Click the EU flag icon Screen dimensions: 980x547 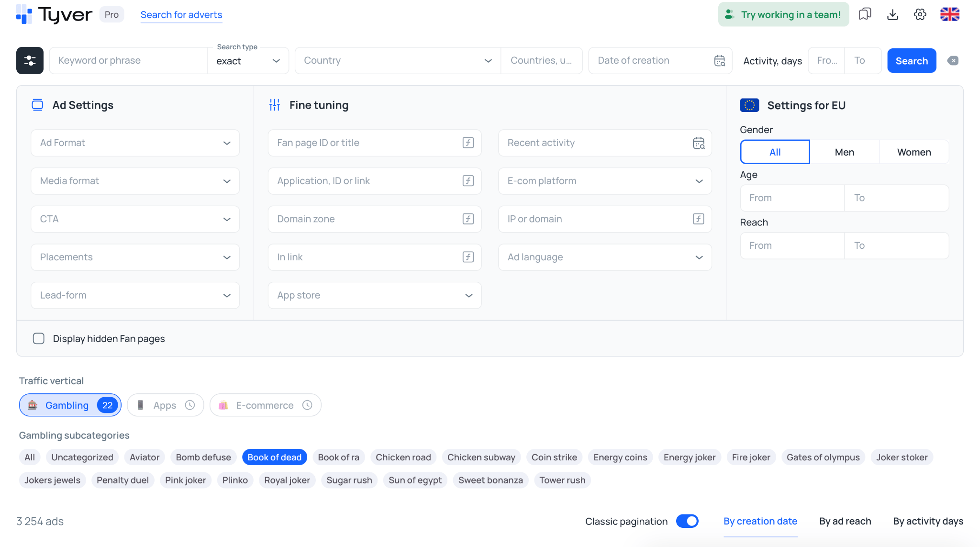point(749,105)
